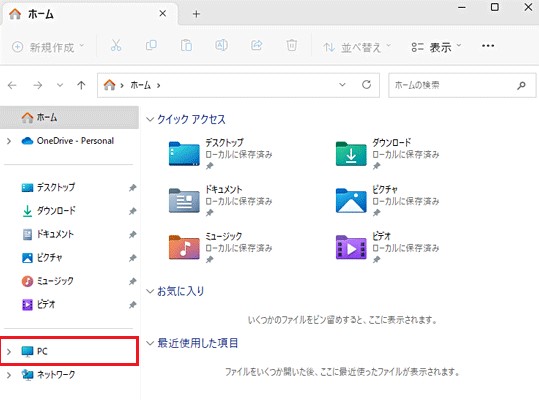The image size is (539, 400).
Task: Click the search magnifier icon
Action: (521, 85)
